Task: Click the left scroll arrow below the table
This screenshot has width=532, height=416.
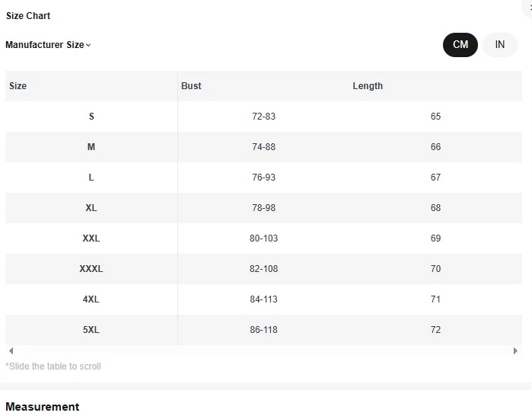Action: [x=11, y=351]
